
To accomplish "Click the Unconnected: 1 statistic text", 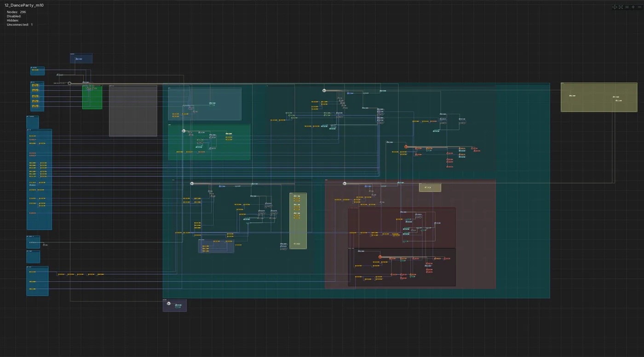I will [18, 24].
